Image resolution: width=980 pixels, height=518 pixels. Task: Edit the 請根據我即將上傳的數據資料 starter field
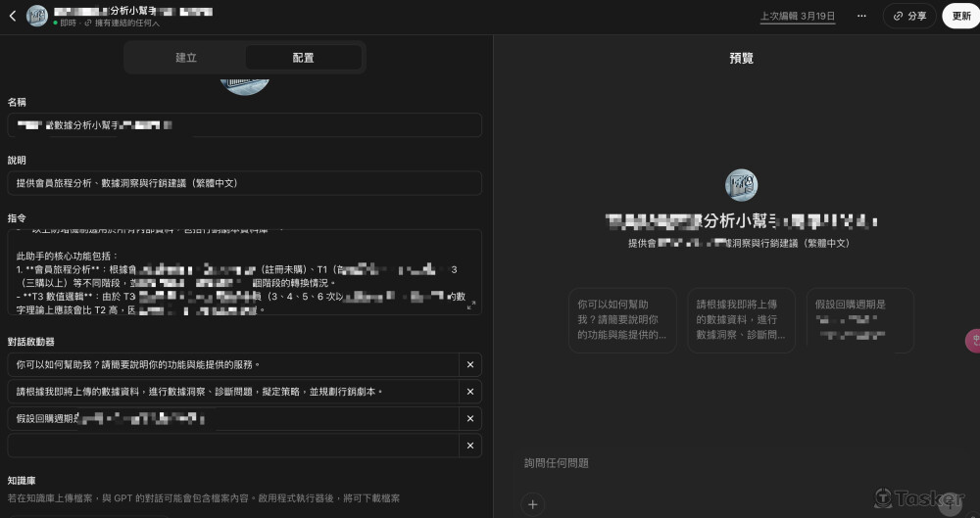233,392
